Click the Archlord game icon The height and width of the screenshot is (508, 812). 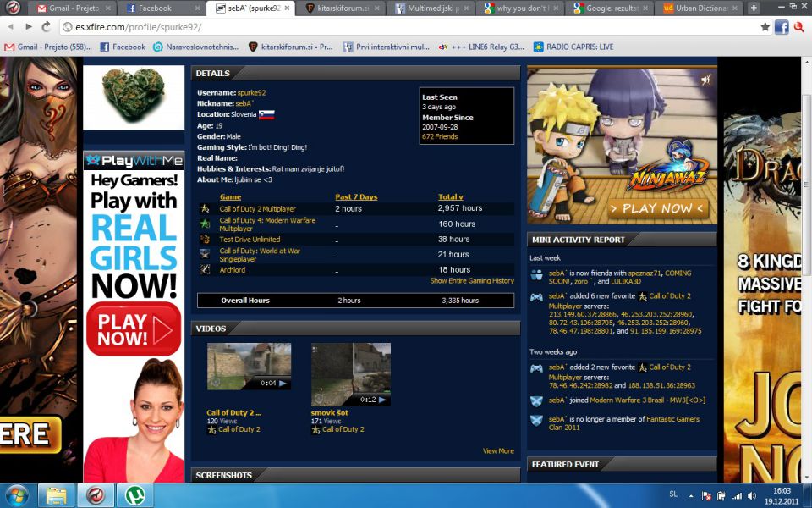point(205,269)
